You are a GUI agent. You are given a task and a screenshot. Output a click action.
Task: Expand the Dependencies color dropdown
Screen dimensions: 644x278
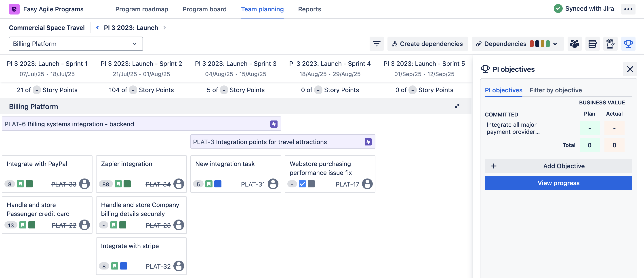tap(555, 44)
